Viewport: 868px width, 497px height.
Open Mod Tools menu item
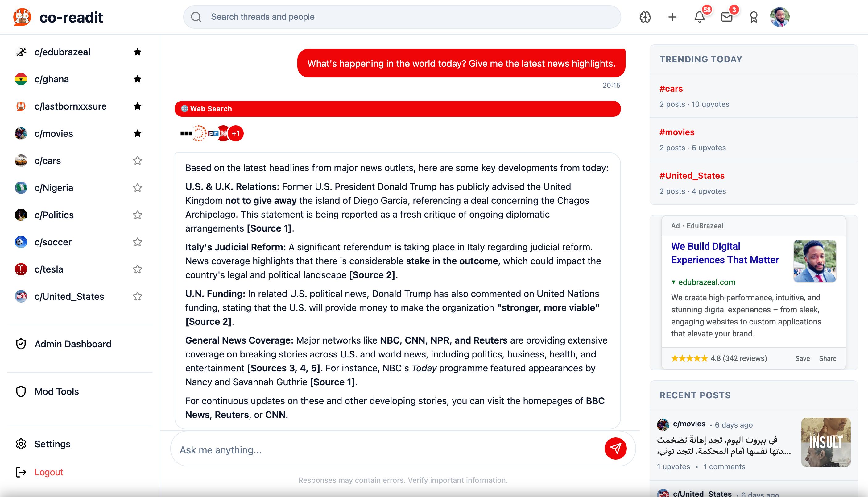(x=57, y=391)
